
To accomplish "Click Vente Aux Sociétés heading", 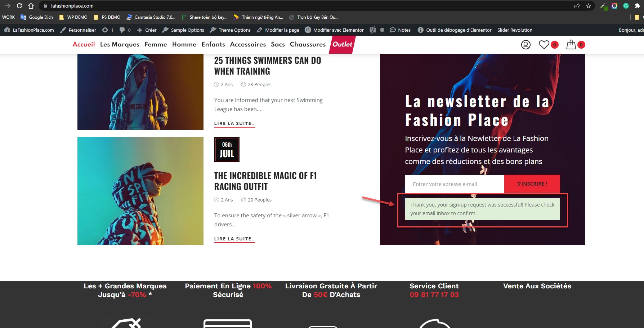I will (x=537, y=286).
